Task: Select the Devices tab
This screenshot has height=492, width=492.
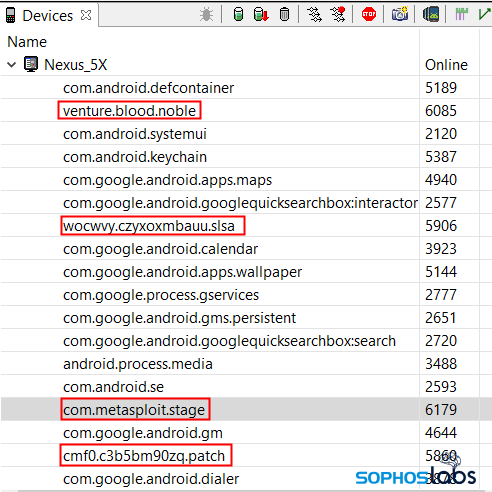Action: click(x=47, y=16)
